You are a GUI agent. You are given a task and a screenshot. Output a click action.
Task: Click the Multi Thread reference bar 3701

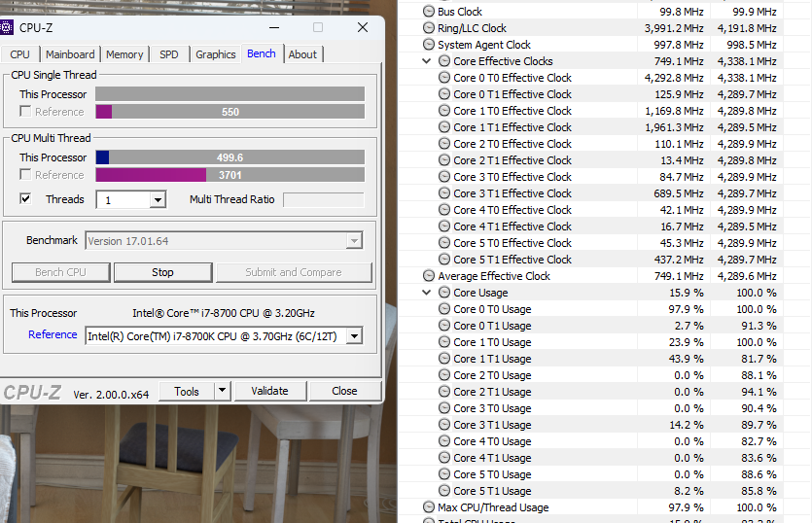[229, 175]
